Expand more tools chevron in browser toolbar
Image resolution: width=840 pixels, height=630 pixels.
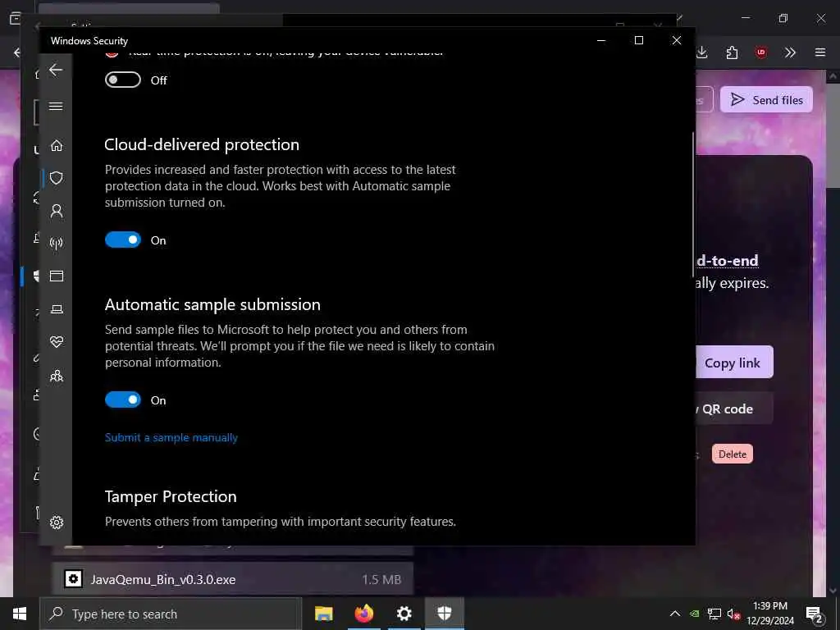[790, 52]
